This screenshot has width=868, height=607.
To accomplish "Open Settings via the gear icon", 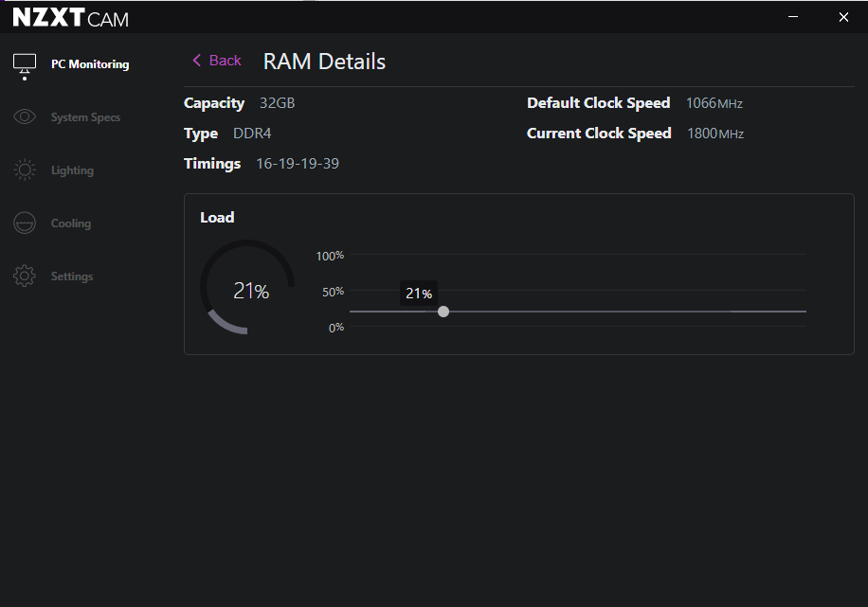I will click(25, 277).
